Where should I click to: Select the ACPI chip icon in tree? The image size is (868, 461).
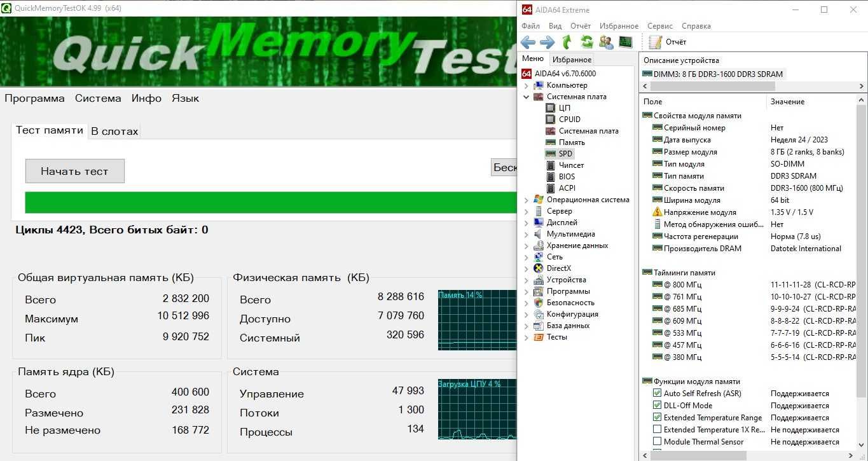coord(551,188)
